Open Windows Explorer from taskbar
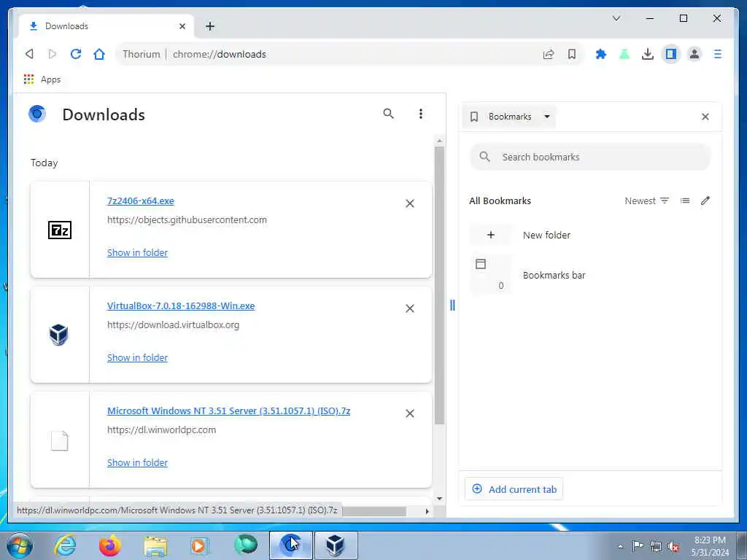The width and height of the screenshot is (747, 560). point(156,545)
